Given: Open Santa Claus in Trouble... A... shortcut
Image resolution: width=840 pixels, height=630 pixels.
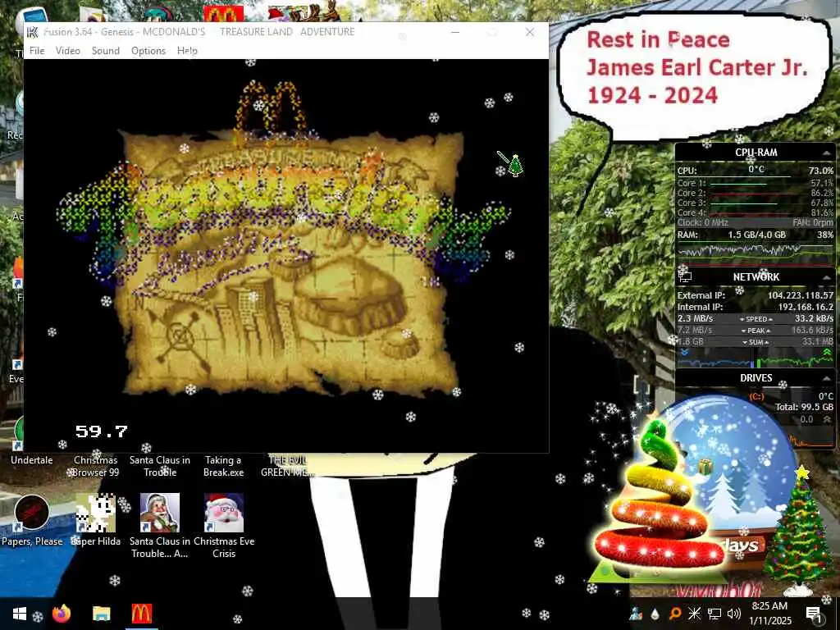Looking at the screenshot, I should (160, 526).
